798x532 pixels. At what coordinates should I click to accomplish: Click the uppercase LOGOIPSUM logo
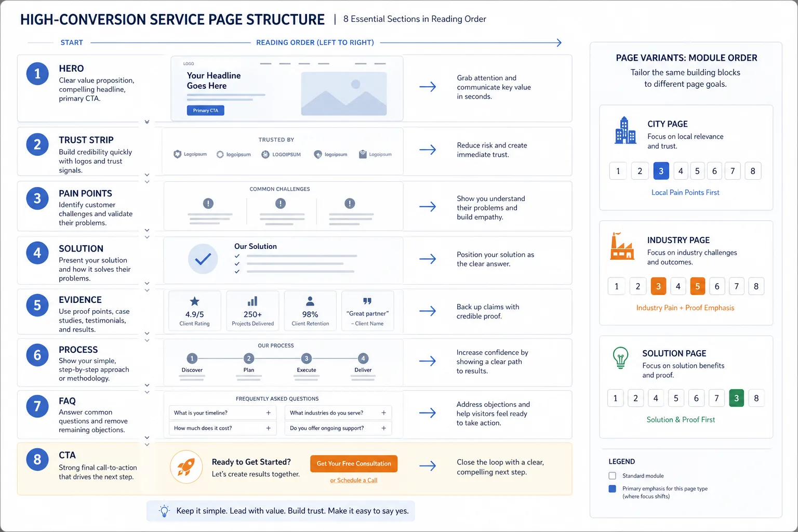(x=281, y=154)
